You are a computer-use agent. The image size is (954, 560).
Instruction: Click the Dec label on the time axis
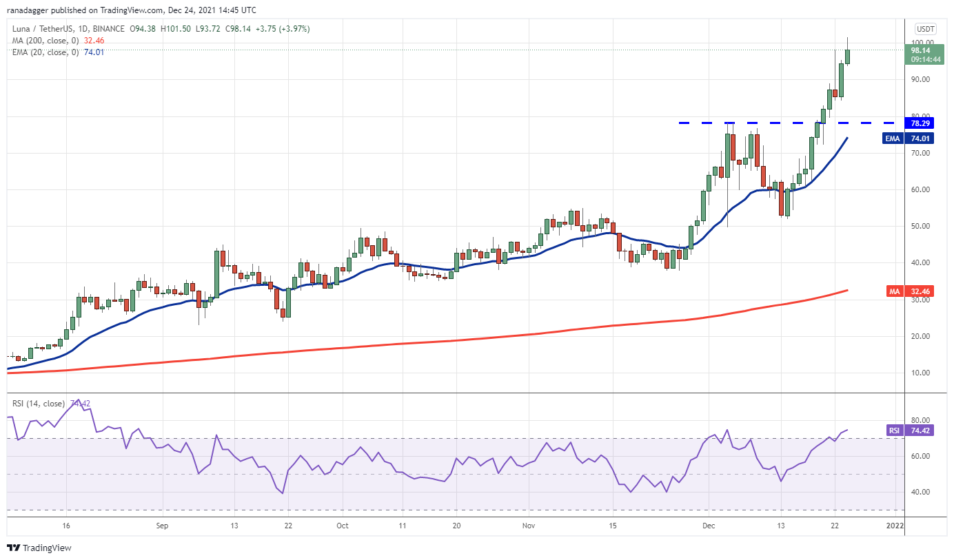[x=709, y=525]
